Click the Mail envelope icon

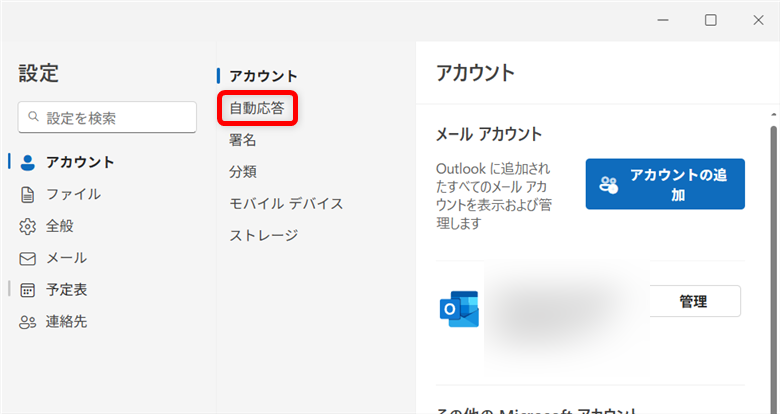28,258
